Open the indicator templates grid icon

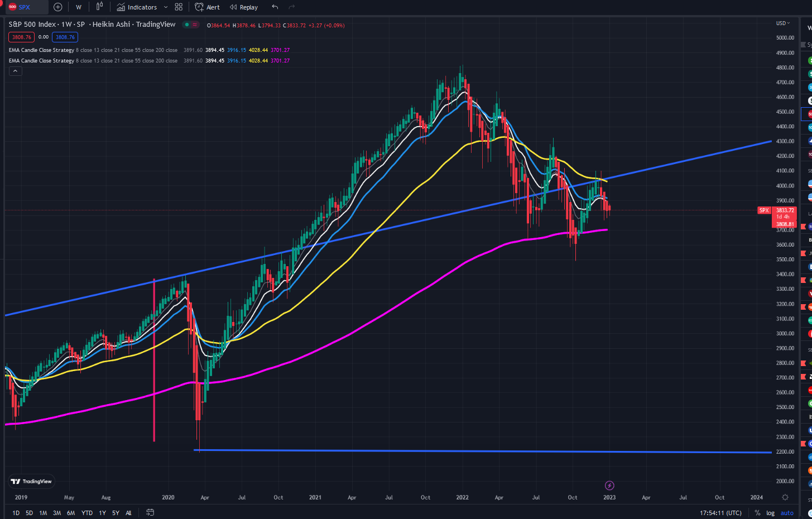[179, 7]
